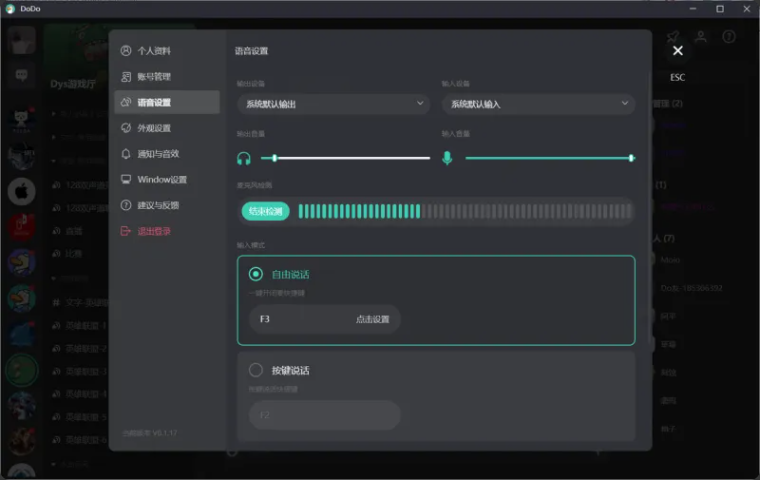Viewport: 760px width, 480px height.
Task: Click member Do友-185386392 in background list
Action: point(691,288)
